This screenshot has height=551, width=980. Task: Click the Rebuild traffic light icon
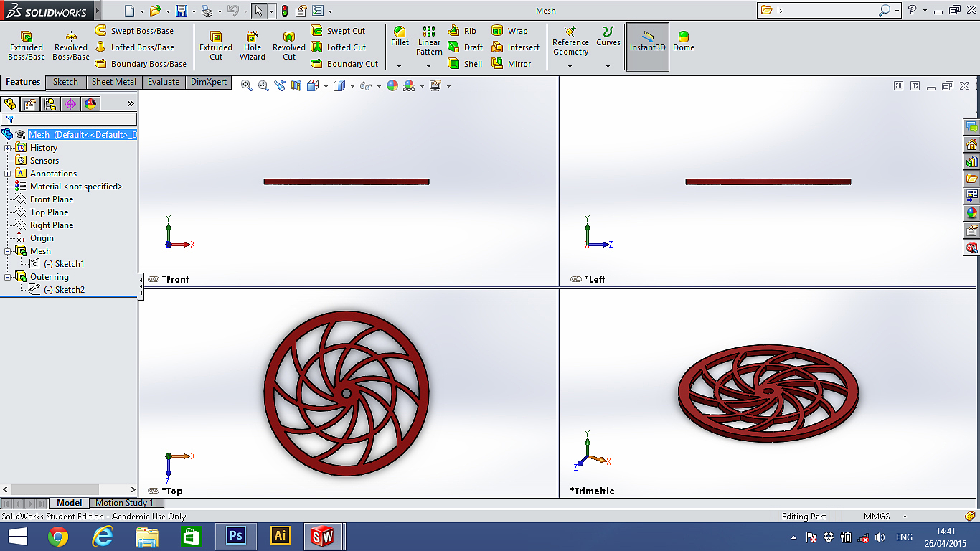tap(284, 11)
